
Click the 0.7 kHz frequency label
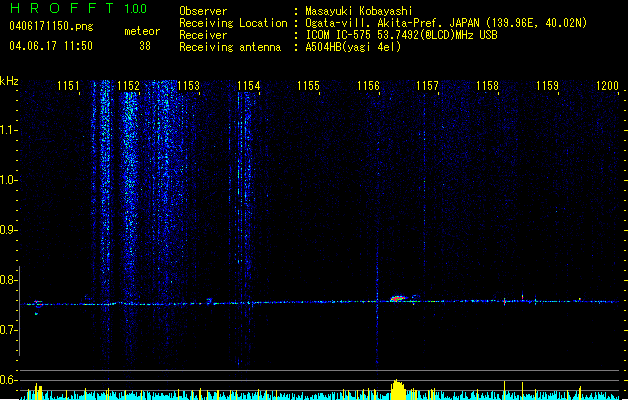[8, 330]
